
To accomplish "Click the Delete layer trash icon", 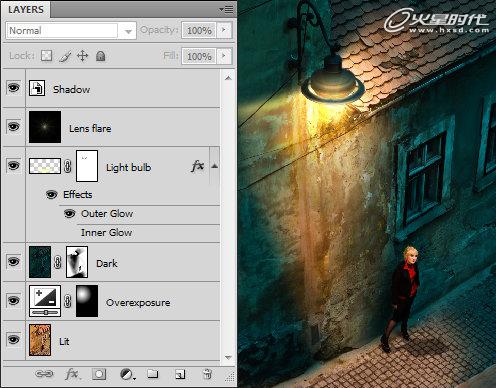I will (207, 374).
